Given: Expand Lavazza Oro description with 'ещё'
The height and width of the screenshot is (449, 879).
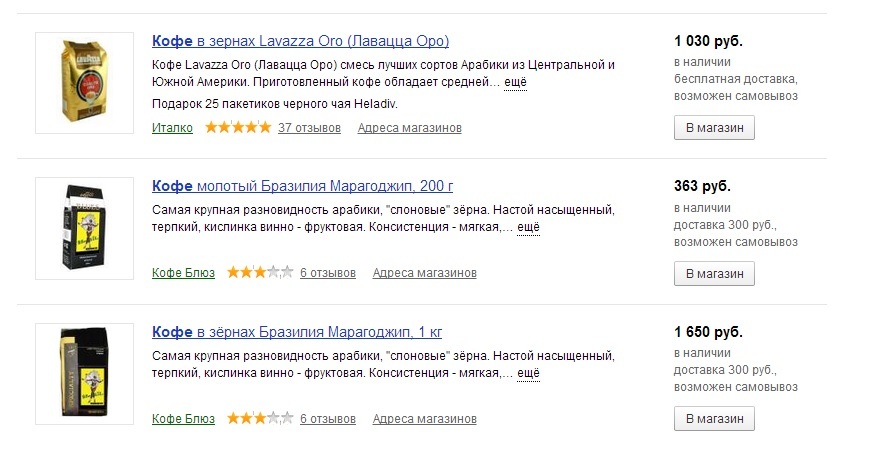Looking at the screenshot, I should coord(515,82).
